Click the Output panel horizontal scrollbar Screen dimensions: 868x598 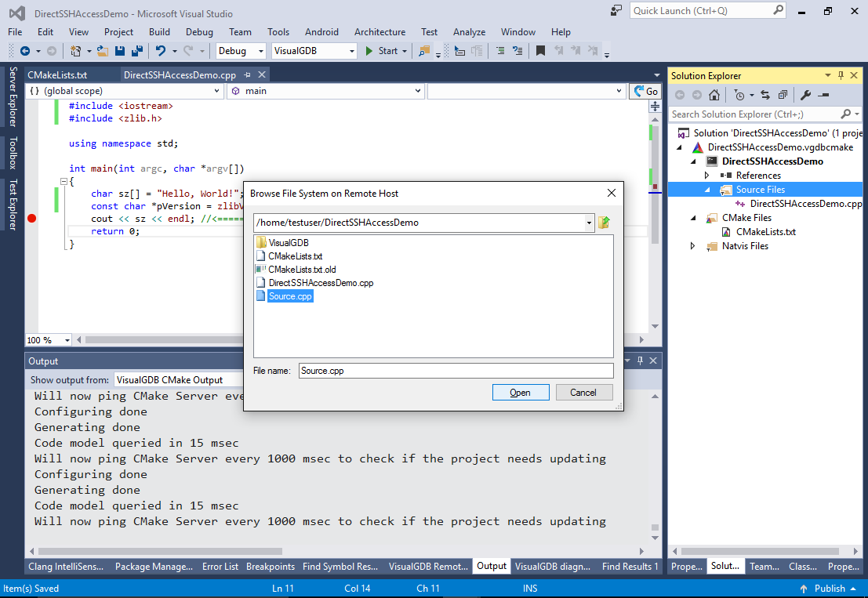(160, 552)
